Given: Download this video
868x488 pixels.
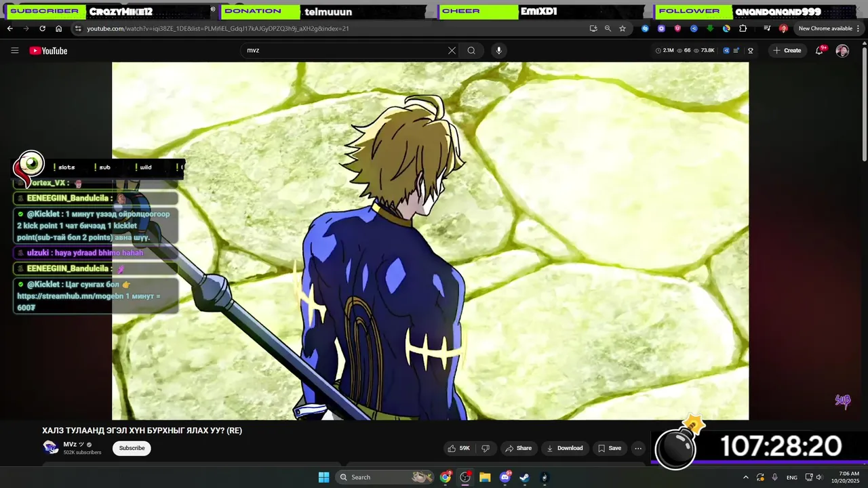Looking at the screenshot, I should click(565, 448).
